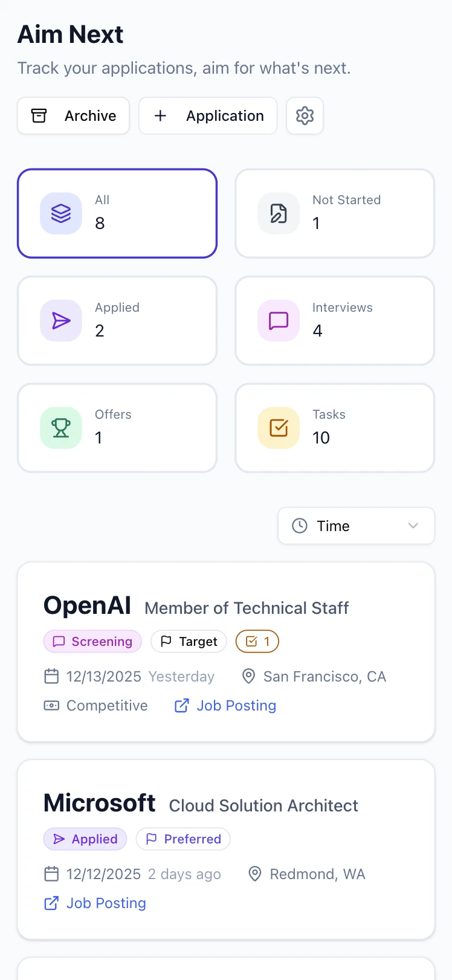Click the Target flag badge on OpenAI
Screen dimensions: 452x980
click(189, 642)
